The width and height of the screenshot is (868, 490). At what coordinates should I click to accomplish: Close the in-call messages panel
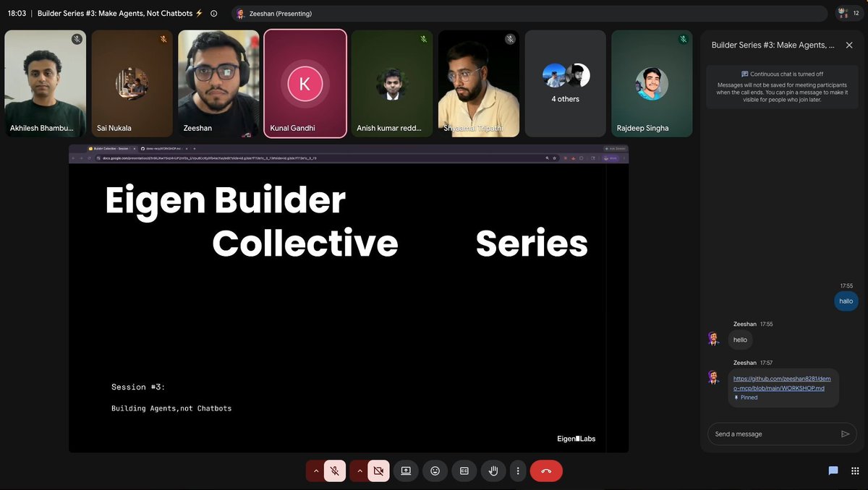point(849,45)
